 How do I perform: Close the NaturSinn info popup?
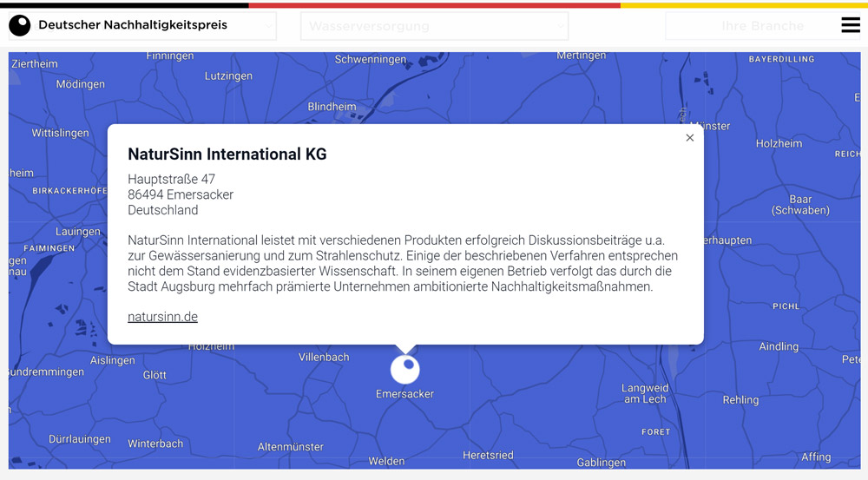690,137
